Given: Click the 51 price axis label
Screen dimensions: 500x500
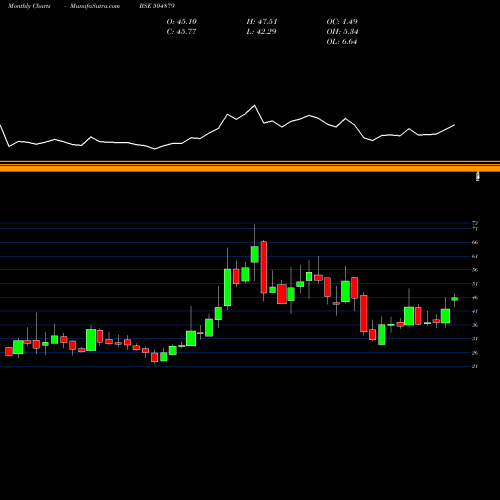Looking at the screenshot, I should tap(475, 284).
